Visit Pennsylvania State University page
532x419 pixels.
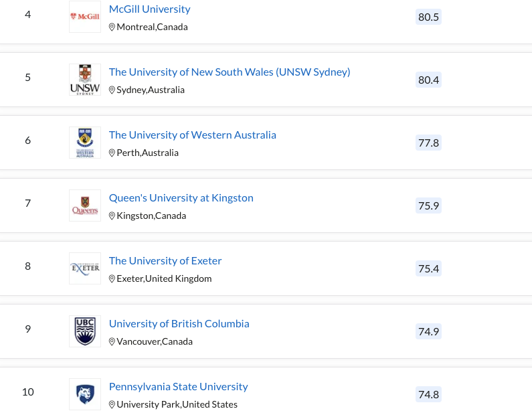click(x=178, y=387)
